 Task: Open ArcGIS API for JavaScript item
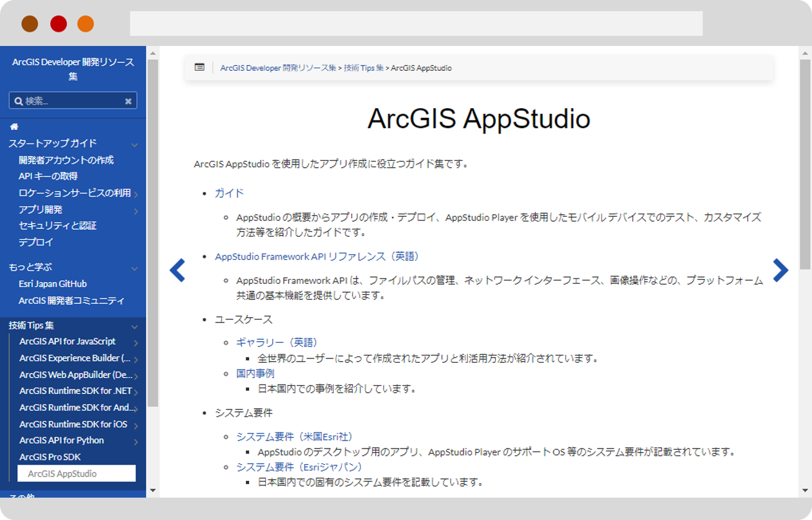[67, 341]
